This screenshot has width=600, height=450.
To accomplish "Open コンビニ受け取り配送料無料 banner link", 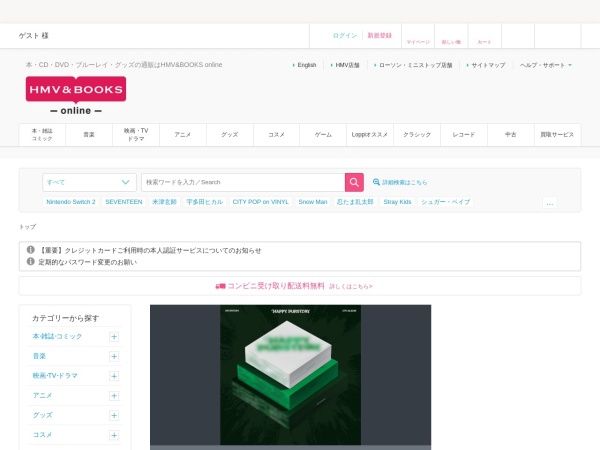I will (276, 286).
